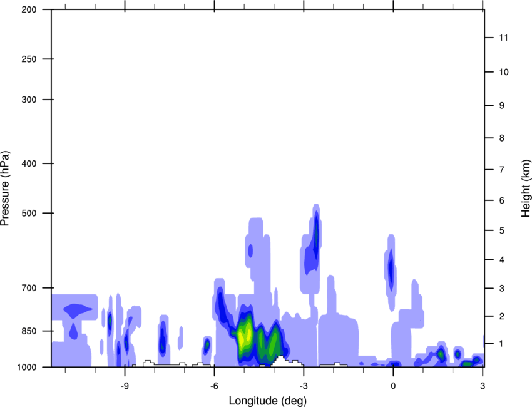The image size is (532, 407).
Task: Click the 9 km height tick label
Action: click(502, 106)
